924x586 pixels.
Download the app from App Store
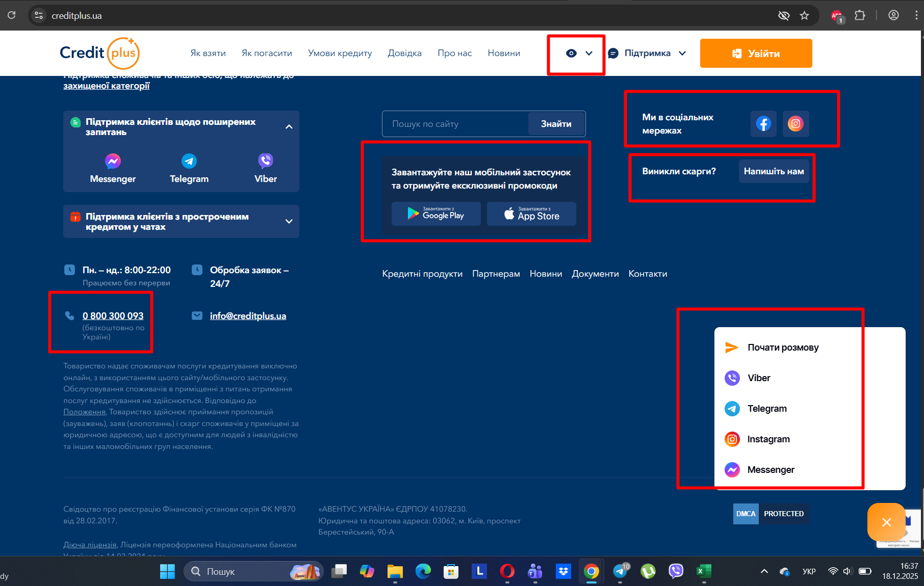click(531, 214)
